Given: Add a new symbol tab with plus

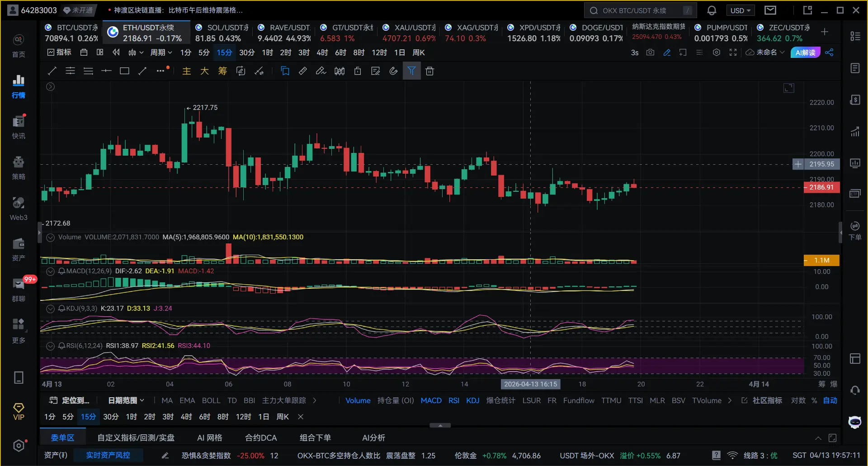Looking at the screenshot, I should pos(825,32).
